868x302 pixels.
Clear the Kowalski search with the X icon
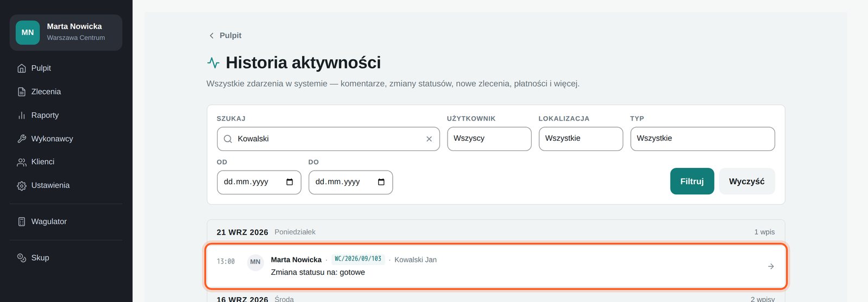coord(429,139)
